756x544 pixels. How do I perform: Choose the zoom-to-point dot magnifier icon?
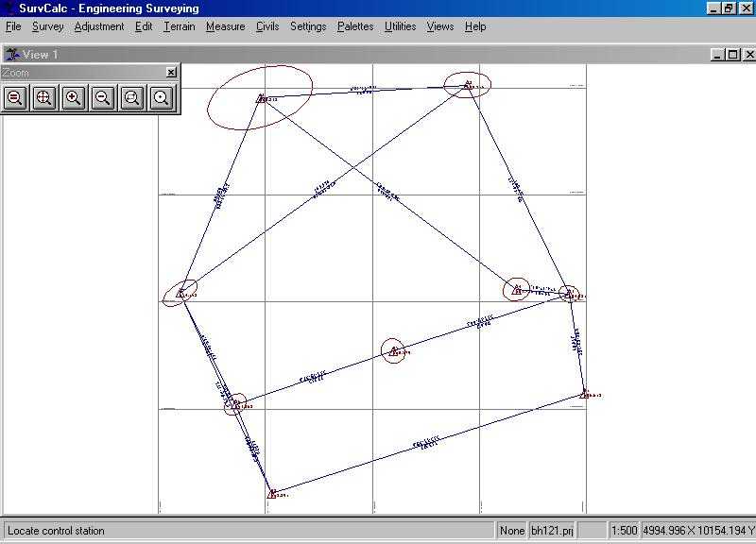tap(161, 98)
